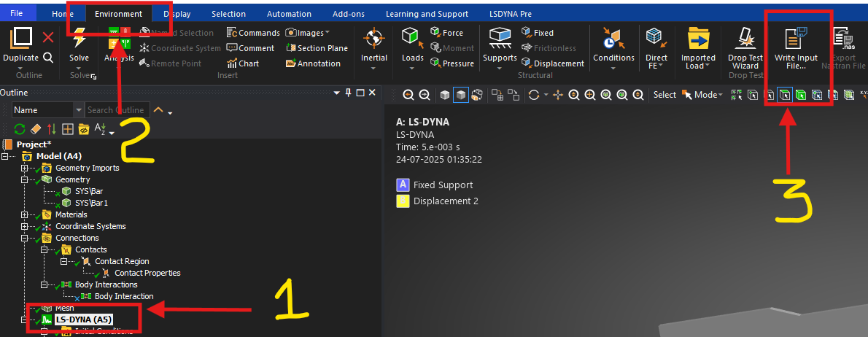Click the previous view magnifier icon

click(409, 95)
